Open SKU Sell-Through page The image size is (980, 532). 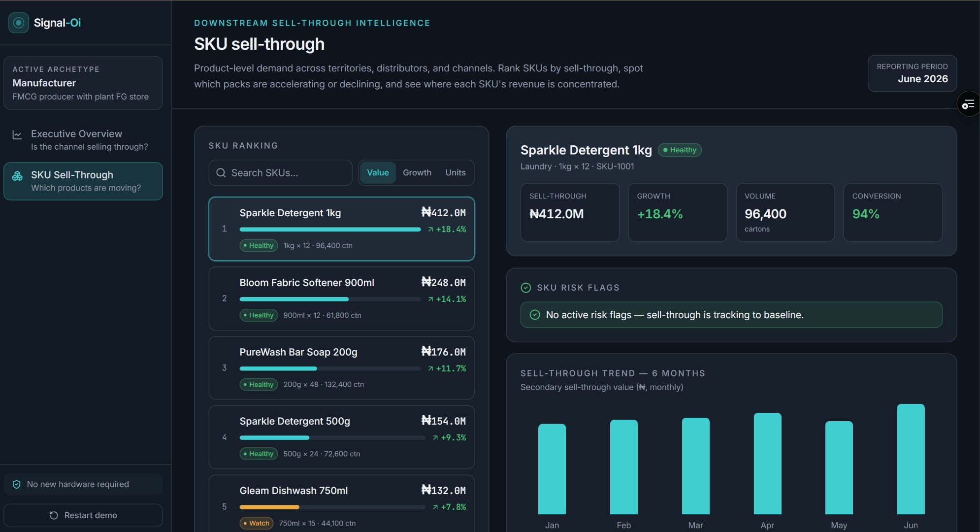pyautogui.click(x=83, y=181)
